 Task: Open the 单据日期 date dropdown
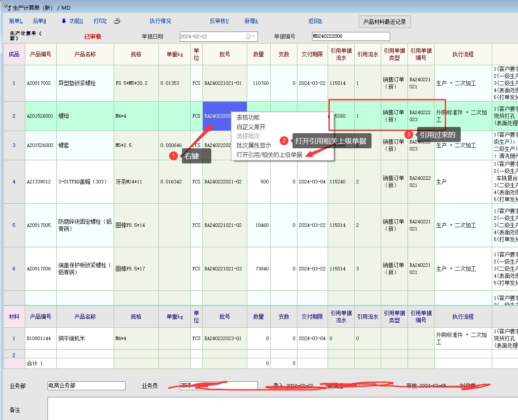point(253,36)
